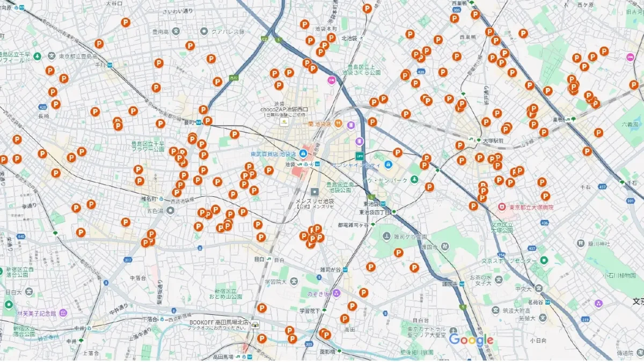Open the 東武百貨店 池袋店 shopping pin

pos(303,154)
